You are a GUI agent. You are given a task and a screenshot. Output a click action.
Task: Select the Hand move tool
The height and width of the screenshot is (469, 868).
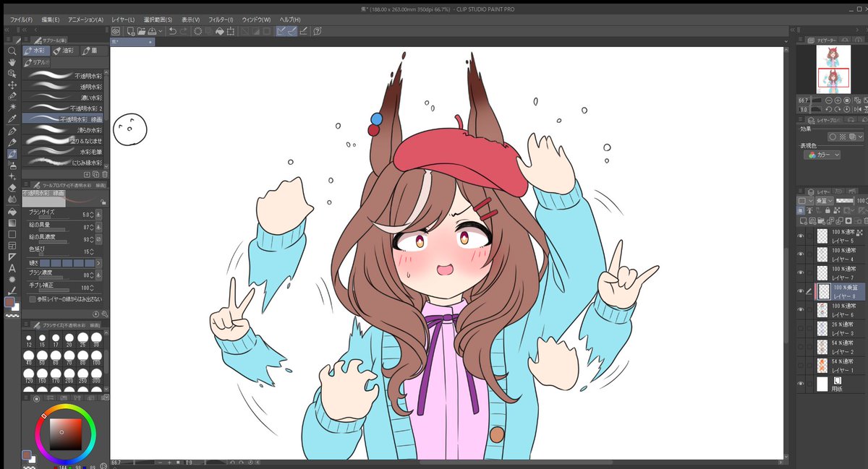point(12,62)
